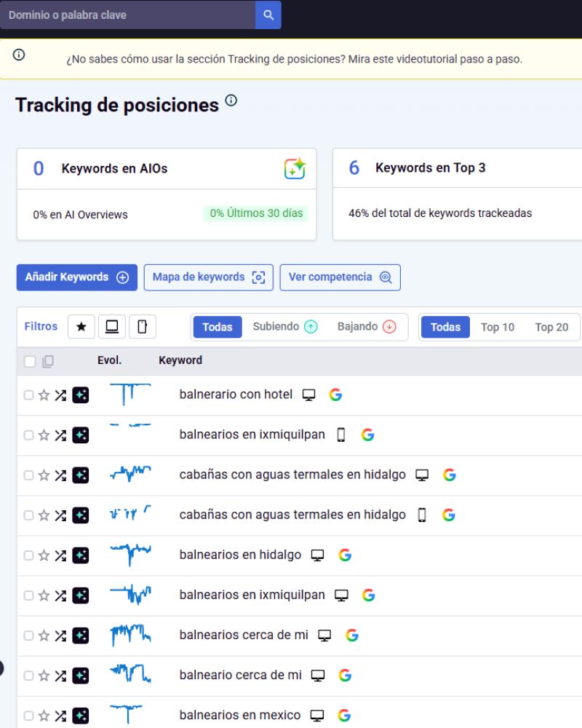
Task: Click Google icon for desktop balnearios en ixmiquilpan
Action: [x=369, y=595]
